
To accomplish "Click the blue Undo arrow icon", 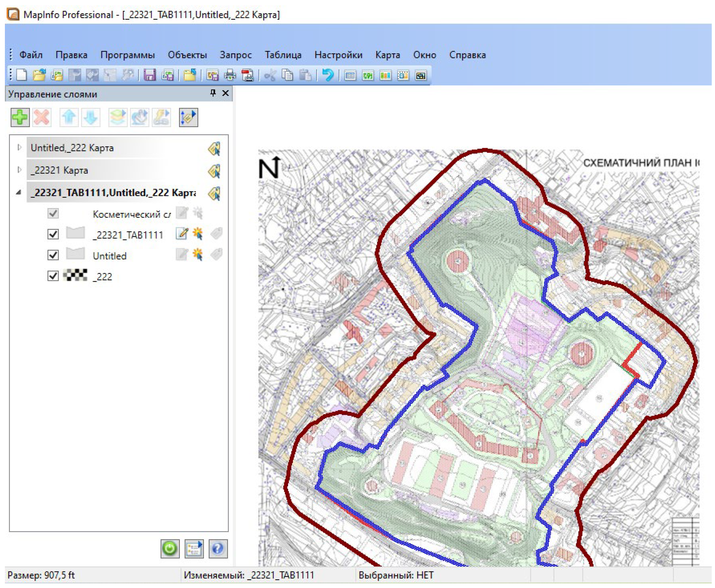I will click(x=327, y=75).
